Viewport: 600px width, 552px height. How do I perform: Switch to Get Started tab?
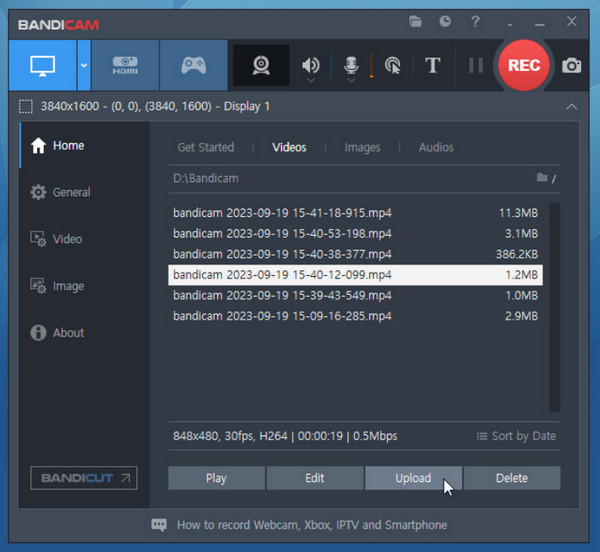click(x=206, y=147)
